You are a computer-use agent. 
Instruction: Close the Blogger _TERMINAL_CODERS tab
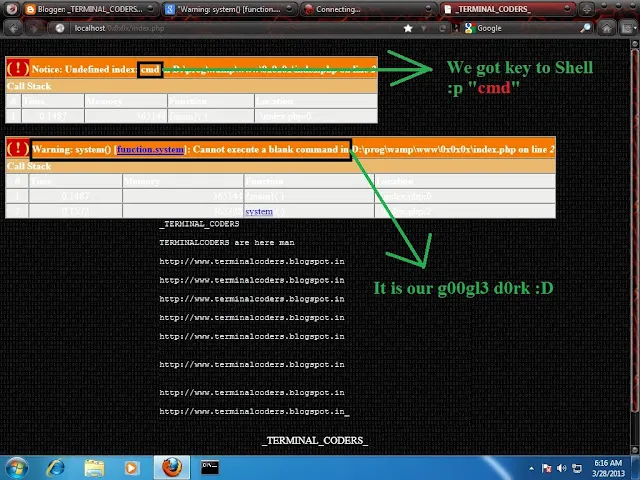point(150,8)
